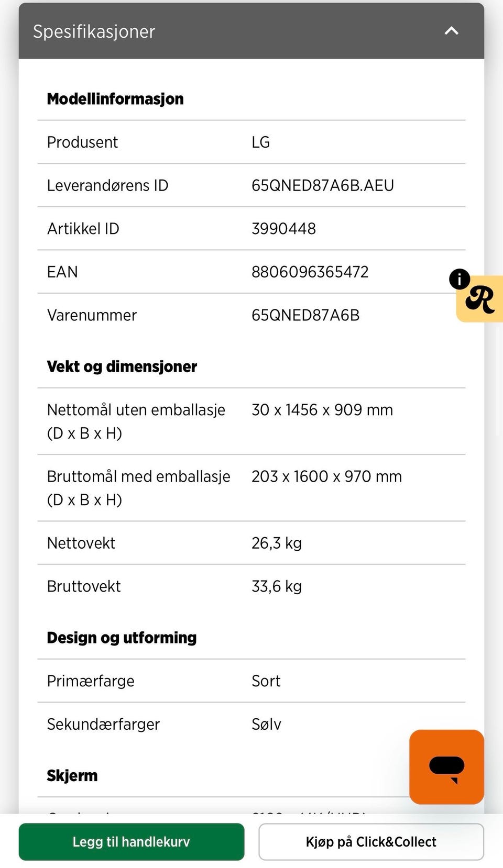This screenshot has height=868, width=503.
Task: Click the Skjerm section heading
Action: click(72, 775)
